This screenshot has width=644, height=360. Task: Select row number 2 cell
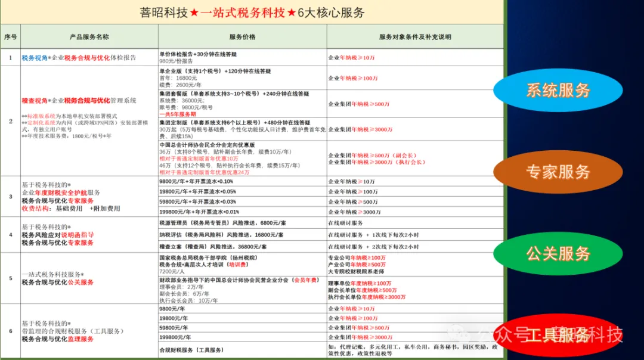tap(10, 121)
